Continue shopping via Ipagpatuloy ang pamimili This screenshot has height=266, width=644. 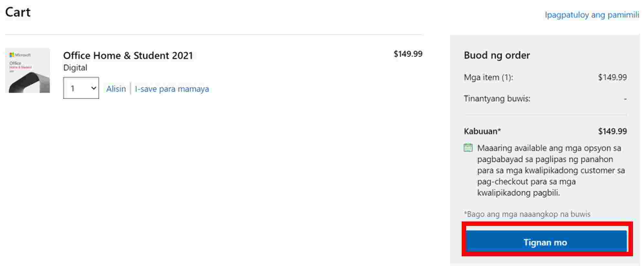pyautogui.click(x=592, y=15)
